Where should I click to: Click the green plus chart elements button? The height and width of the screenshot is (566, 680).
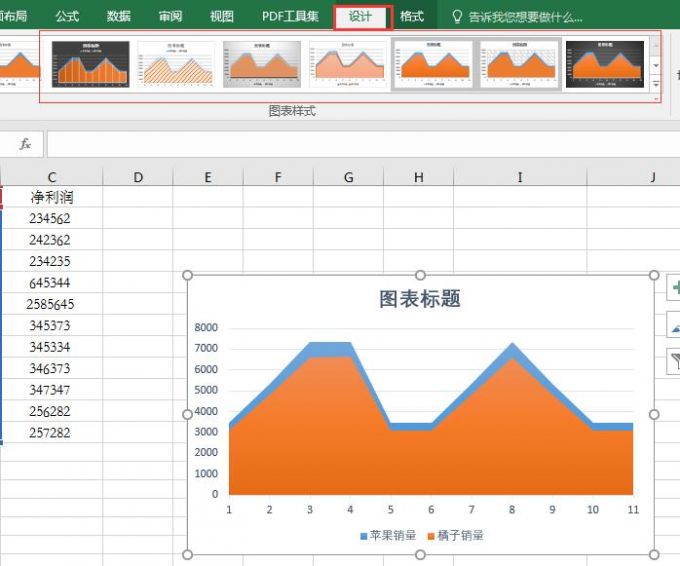(x=674, y=288)
